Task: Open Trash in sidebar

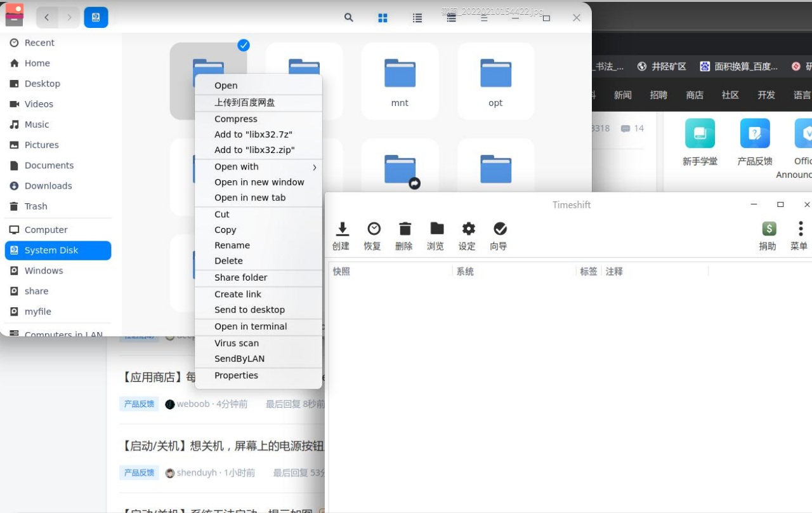Action: click(58, 206)
